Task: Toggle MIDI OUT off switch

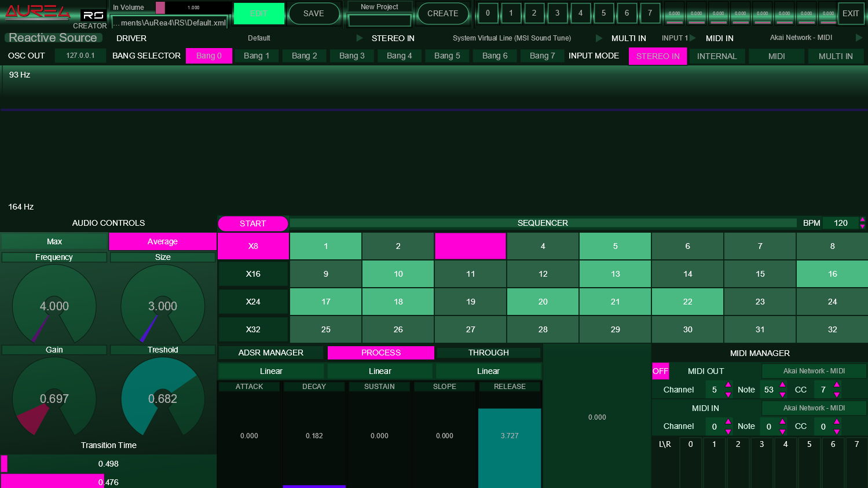Action: point(660,371)
